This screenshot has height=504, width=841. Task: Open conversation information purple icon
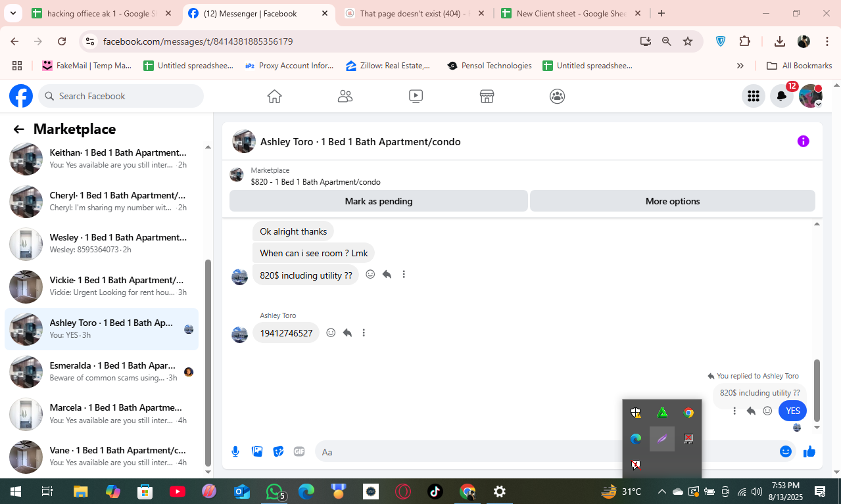pyautogui.click(x=803, y=141)
